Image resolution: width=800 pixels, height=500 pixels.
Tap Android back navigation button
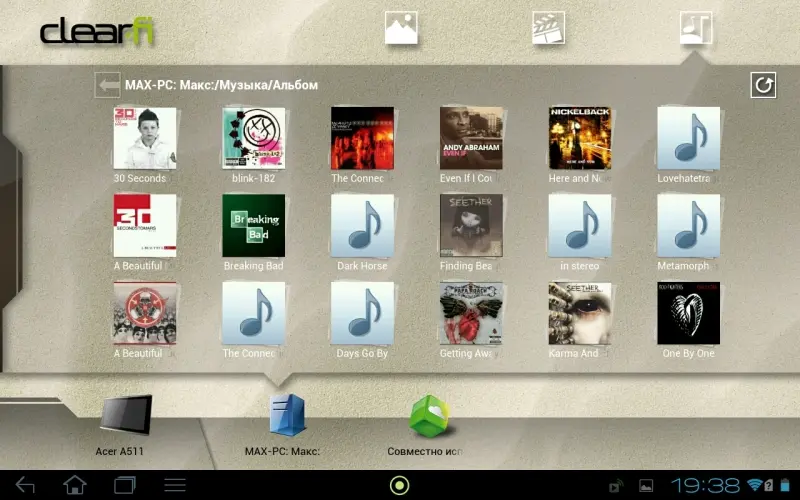pyautogui.click(x=26, y=485)
